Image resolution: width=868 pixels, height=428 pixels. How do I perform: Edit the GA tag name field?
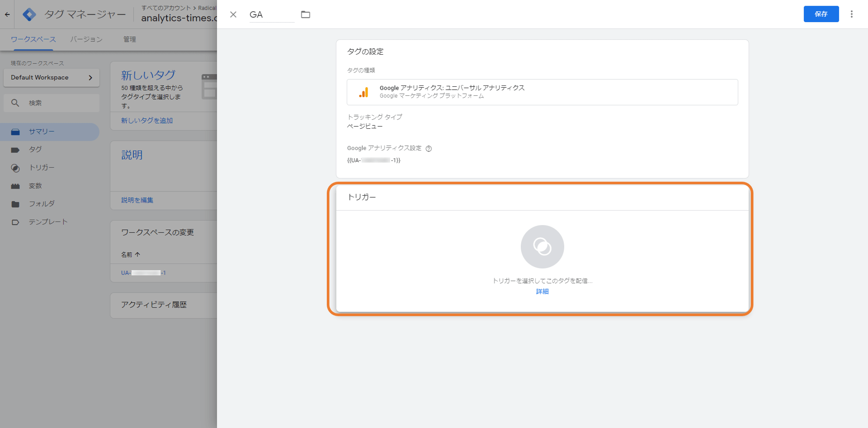271,15
